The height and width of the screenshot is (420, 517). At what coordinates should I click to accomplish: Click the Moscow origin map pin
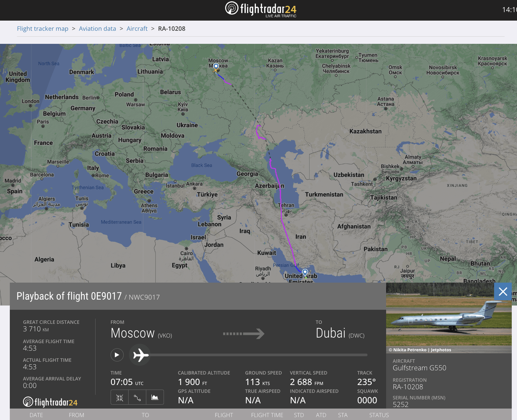pos(216,67)
